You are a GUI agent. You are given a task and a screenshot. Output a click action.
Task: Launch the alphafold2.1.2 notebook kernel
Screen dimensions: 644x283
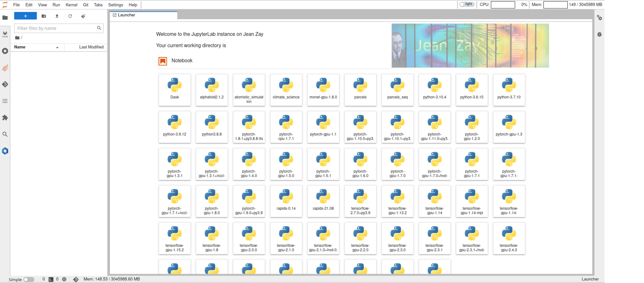[x=212, y=90]
